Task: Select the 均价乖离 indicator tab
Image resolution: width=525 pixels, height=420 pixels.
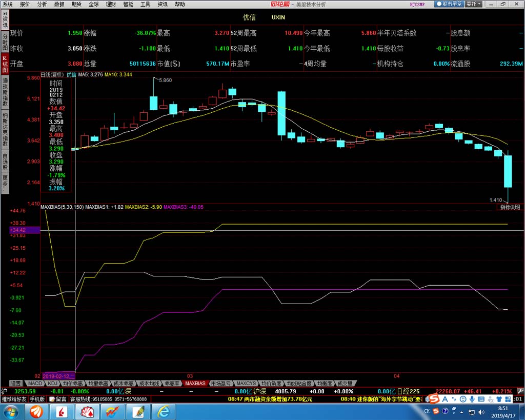Action: click(73, 384)
